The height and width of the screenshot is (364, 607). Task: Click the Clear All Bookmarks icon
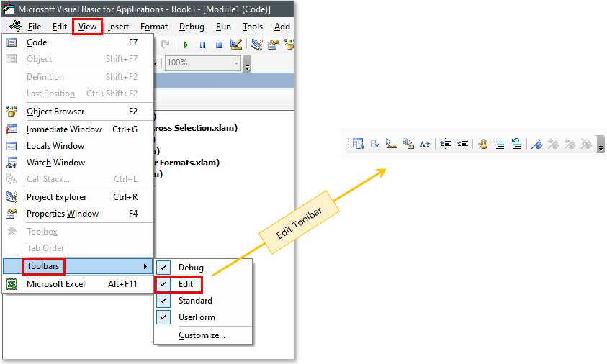[587, 144]
